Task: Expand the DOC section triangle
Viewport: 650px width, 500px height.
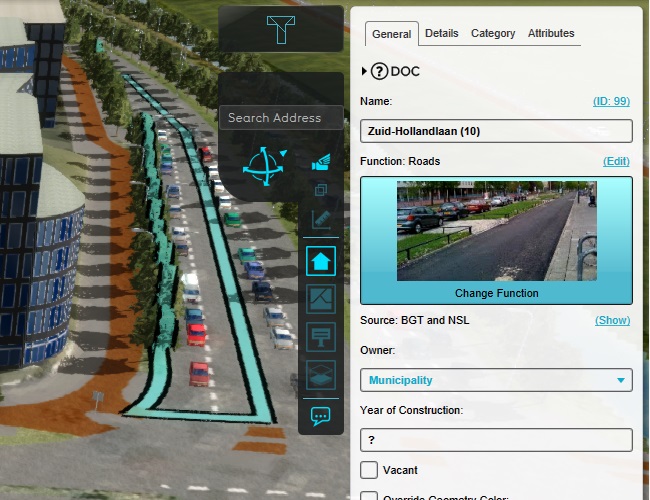Action: coord(364,71)
